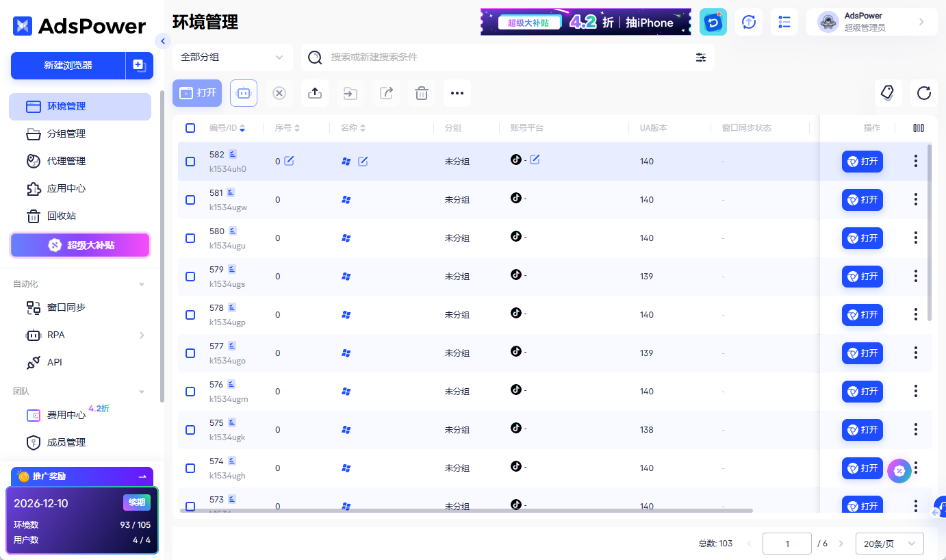Go to 回收站 in the sidebar
Screen dimensions: 946x560
coord(62,216)
